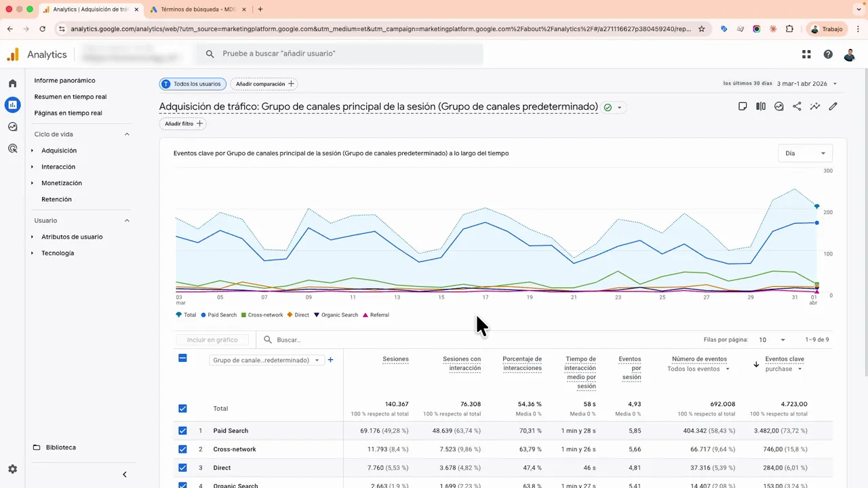
Task: Collapse the sidebar with left chevron
Action: click(x=125, y=474)
